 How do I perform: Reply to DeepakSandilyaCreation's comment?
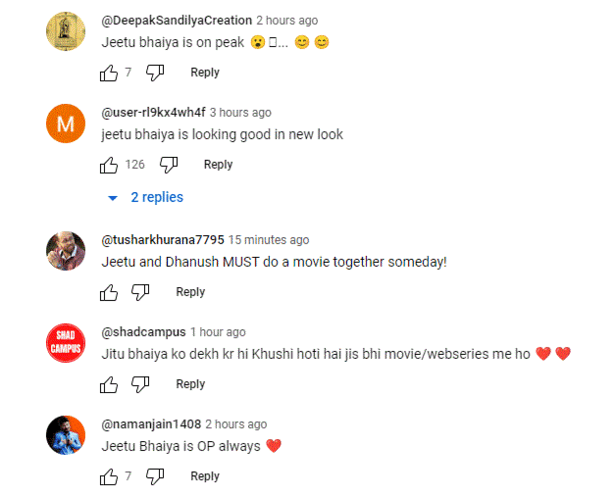[205, 72]
